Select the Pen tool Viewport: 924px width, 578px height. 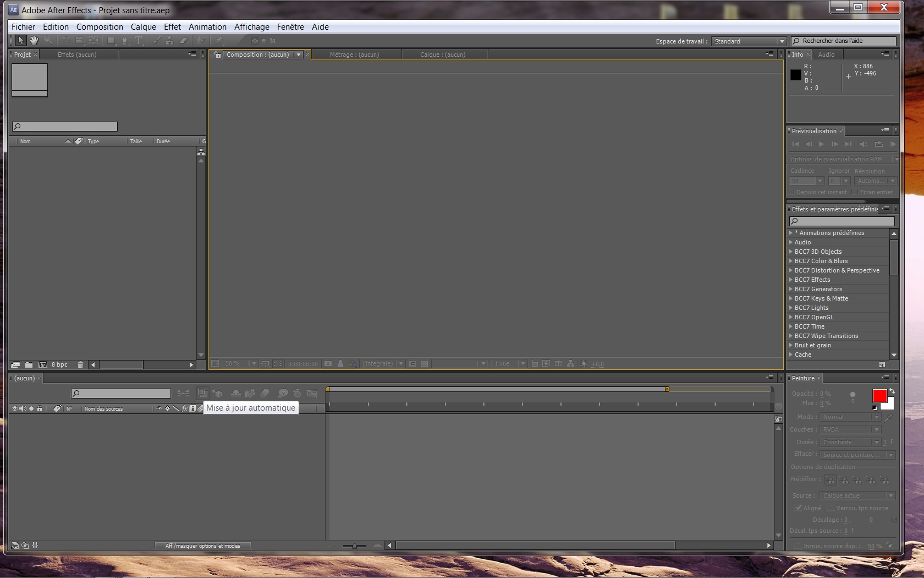(125, 40)
